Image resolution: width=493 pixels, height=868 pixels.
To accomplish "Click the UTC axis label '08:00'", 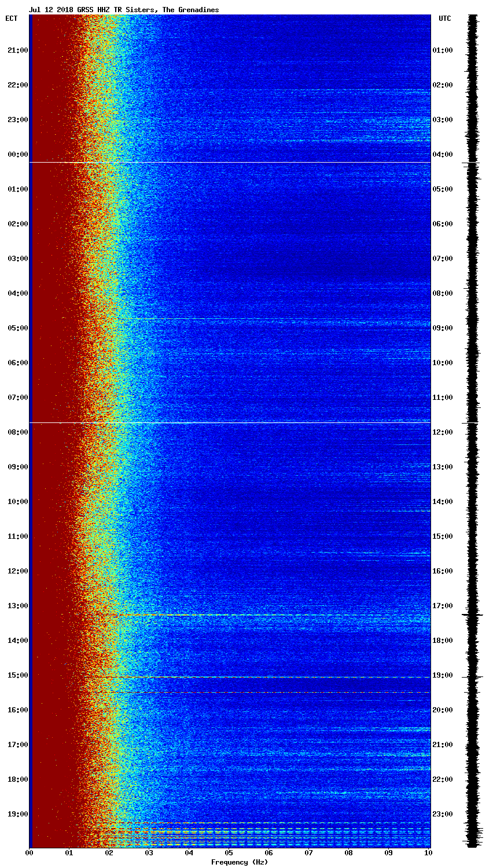I will 443,293.
